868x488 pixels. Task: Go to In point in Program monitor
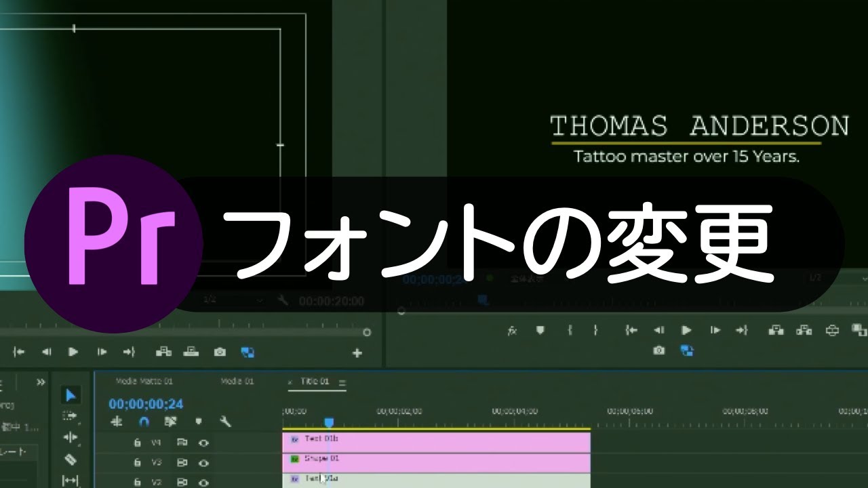632,330
